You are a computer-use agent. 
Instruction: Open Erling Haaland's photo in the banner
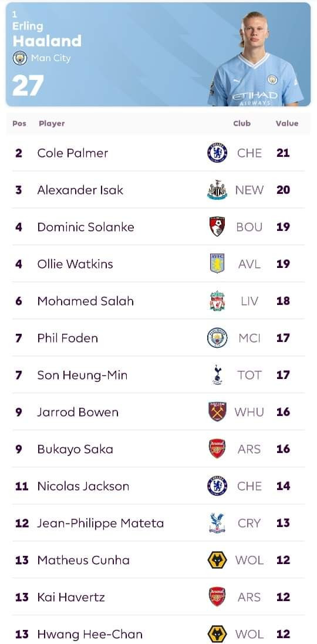pyautogui.click(x=256, y=59)
